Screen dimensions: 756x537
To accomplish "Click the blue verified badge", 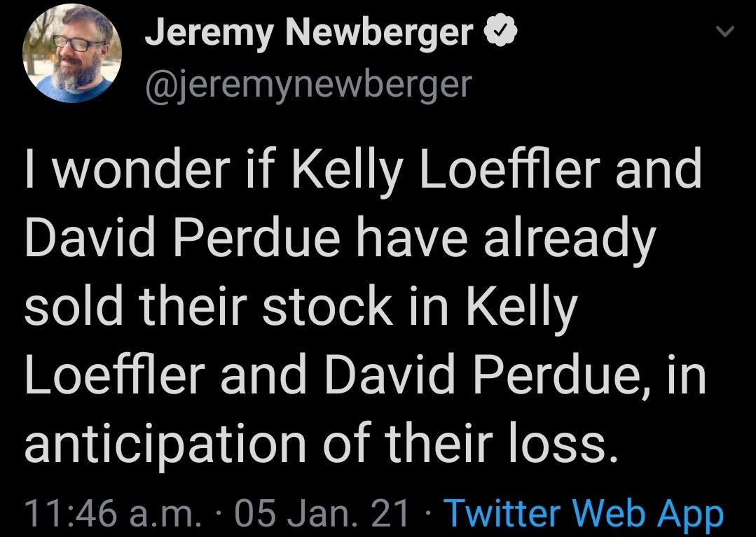I will coord(500,32).
